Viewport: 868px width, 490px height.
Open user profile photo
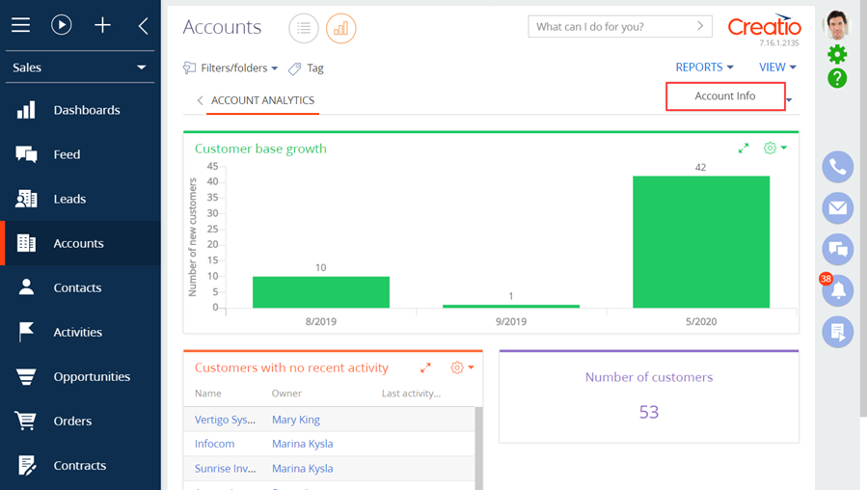[x=837, y=25]
